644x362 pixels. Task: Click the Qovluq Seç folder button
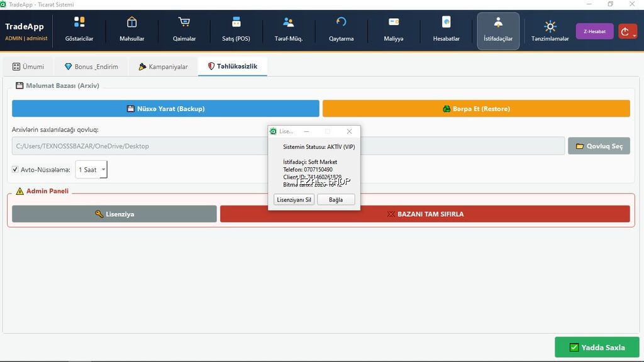(599, 145)
